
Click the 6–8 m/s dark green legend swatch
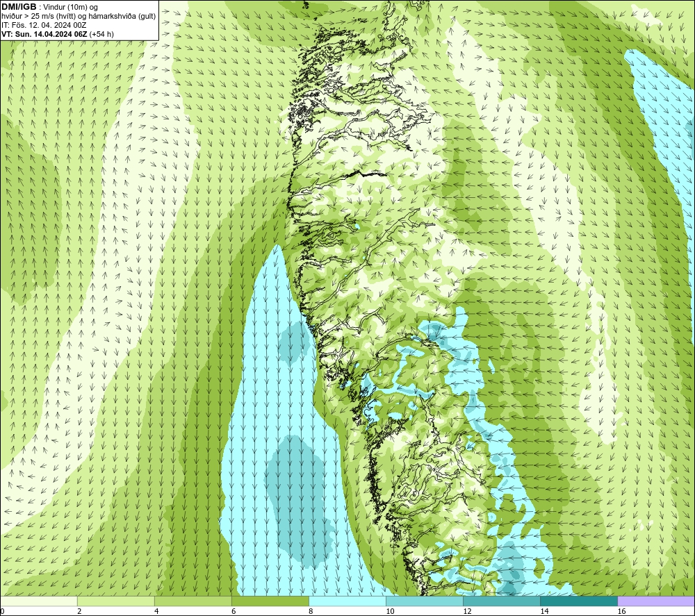coord(270,601)
